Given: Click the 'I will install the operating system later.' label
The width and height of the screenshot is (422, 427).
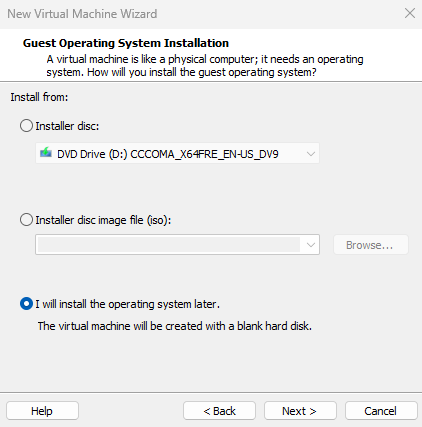Looking at the screenshot, I should (x=128, y=304).
